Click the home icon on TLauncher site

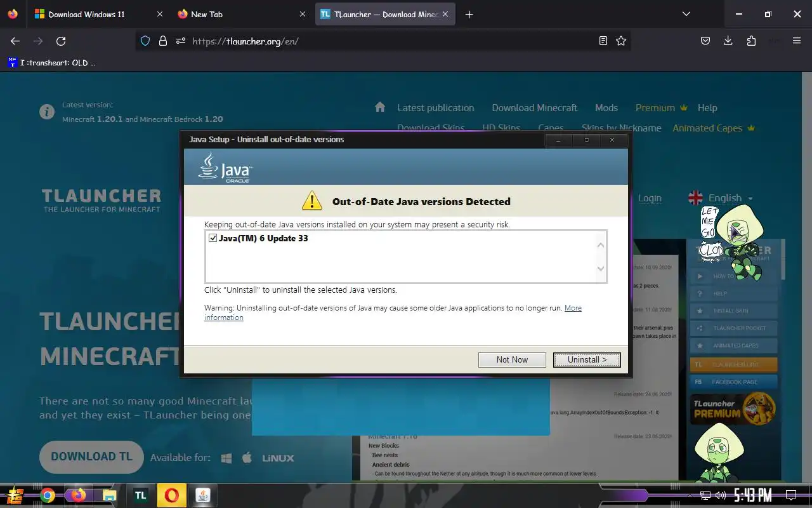[380, 107]
